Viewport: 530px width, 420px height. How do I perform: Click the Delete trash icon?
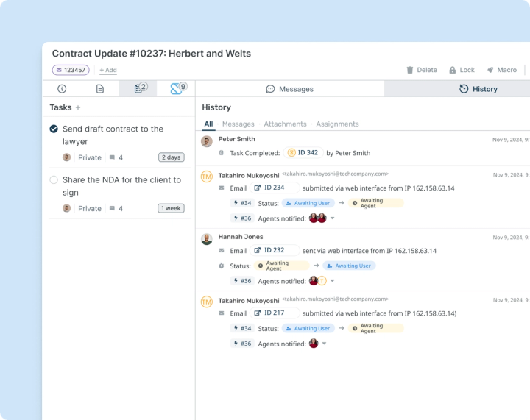(x=410, y=70)
